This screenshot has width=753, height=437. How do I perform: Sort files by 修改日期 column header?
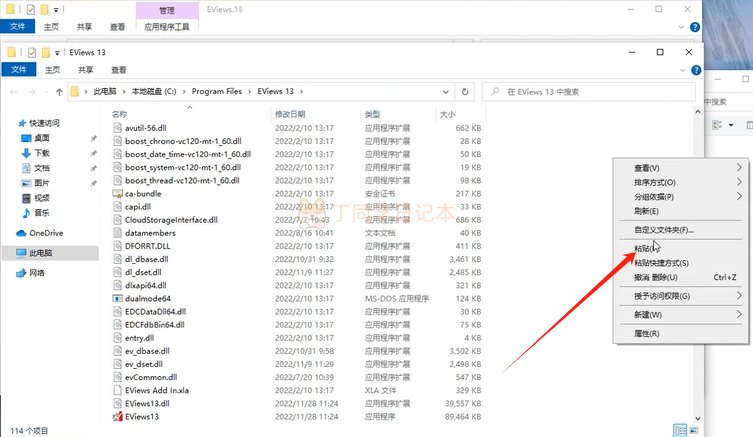[290, 114]
